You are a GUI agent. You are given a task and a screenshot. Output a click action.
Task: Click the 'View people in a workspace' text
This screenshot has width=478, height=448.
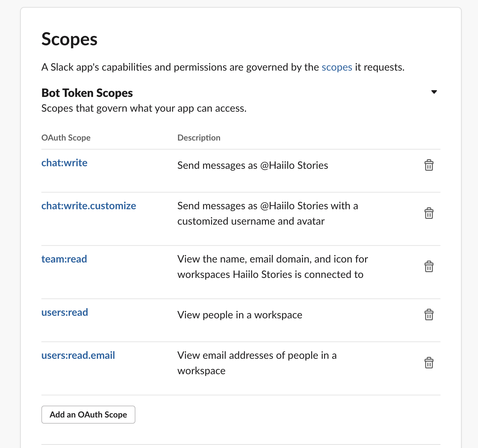pos(240,315)
